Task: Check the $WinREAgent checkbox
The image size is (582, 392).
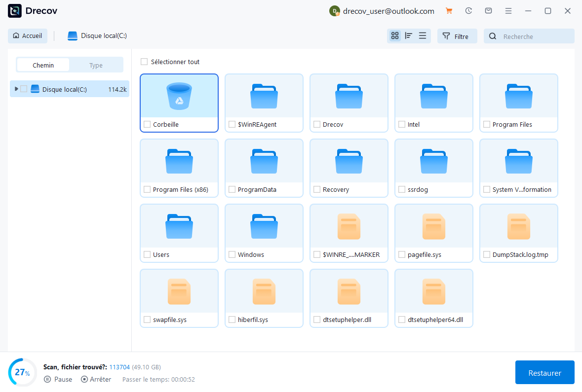Action: coord(232,124)
